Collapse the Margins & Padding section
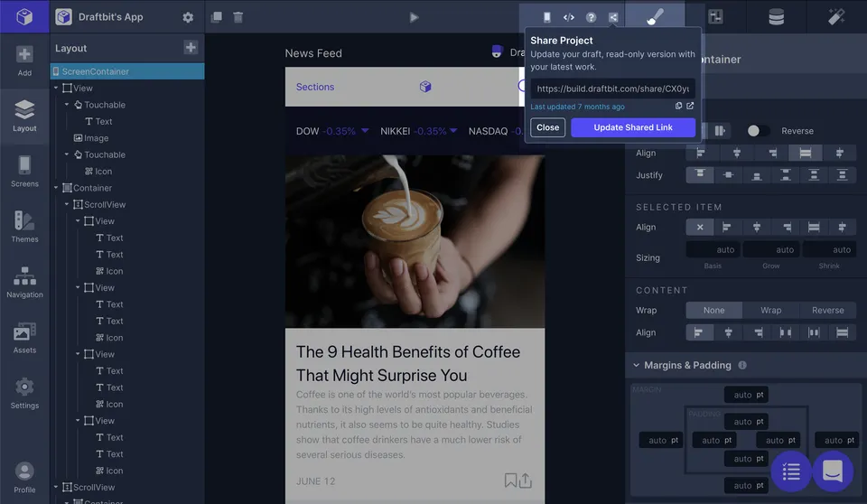The image size is (867, 504). (x=636, y=365)
